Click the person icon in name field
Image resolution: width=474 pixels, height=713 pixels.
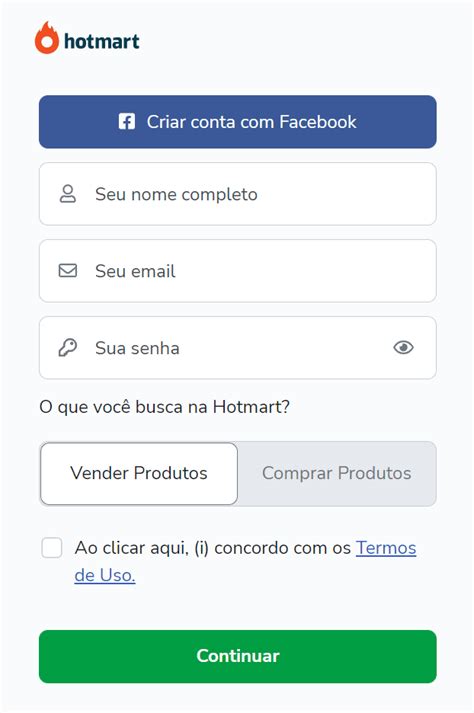tap(68, 194)
